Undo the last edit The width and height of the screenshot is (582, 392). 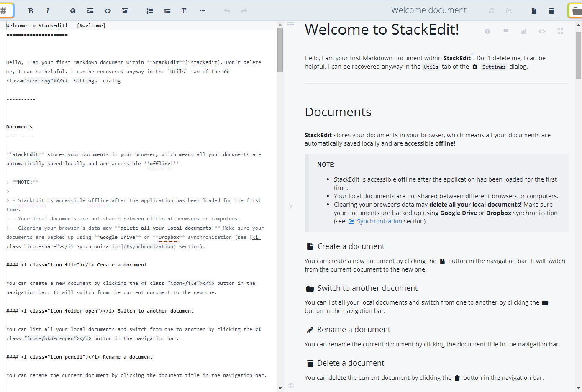[227, 11]
